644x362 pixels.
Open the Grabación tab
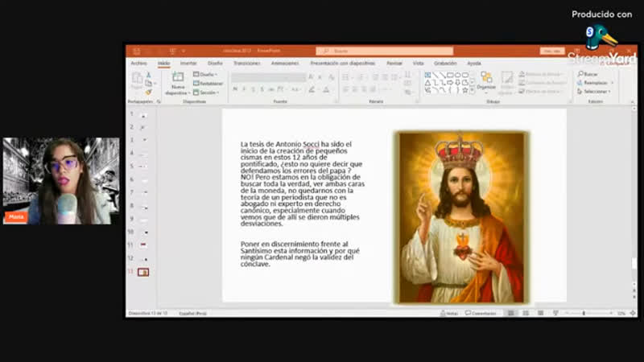click(445, 64)
